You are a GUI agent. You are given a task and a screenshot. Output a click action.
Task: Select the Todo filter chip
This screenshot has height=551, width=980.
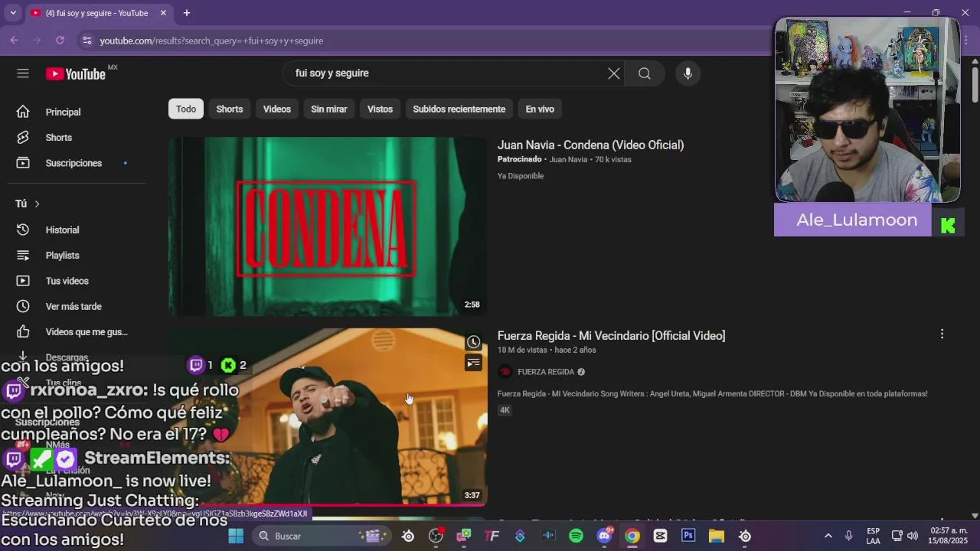pyautogui.click(x=186, y=109)
